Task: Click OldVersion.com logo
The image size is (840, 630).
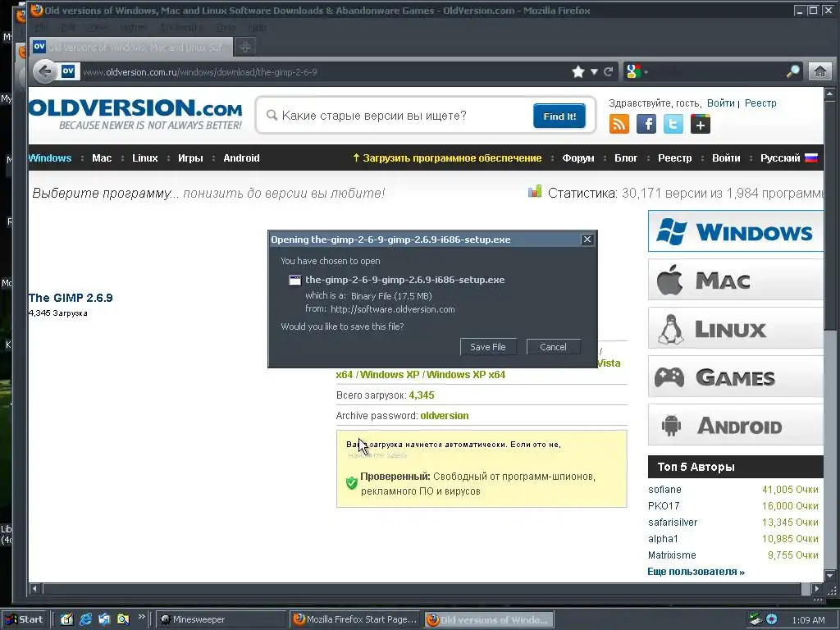Action: tap(135, 113)
